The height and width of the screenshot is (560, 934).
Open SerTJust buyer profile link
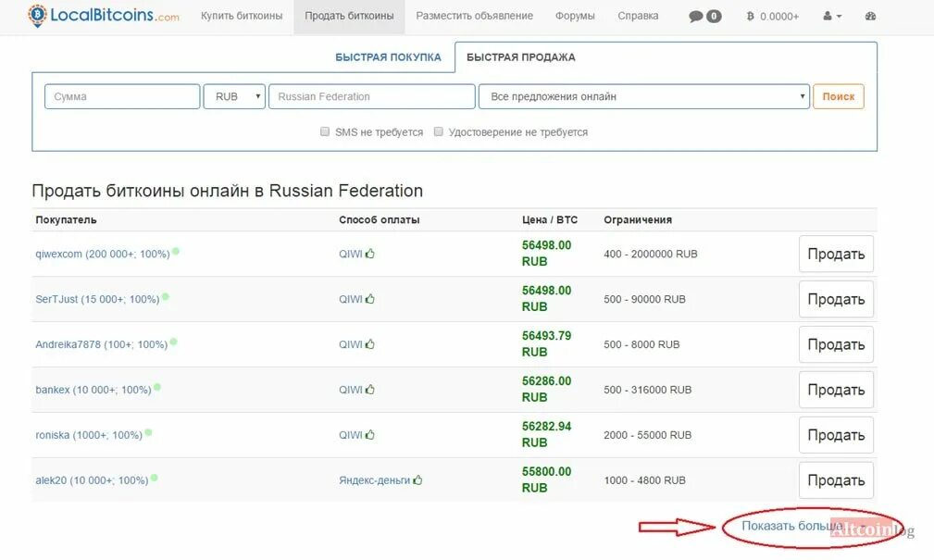[97, 299]
